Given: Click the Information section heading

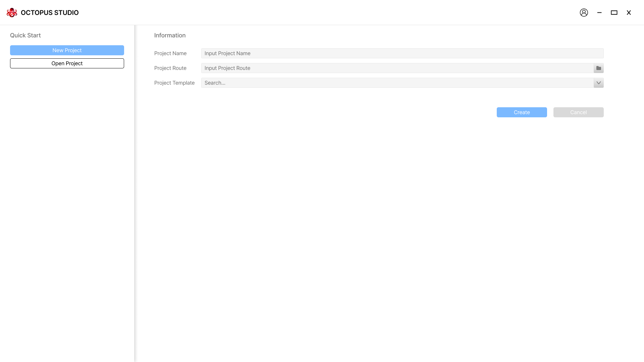Looking at the screenshot, I should tap(170, 35).
